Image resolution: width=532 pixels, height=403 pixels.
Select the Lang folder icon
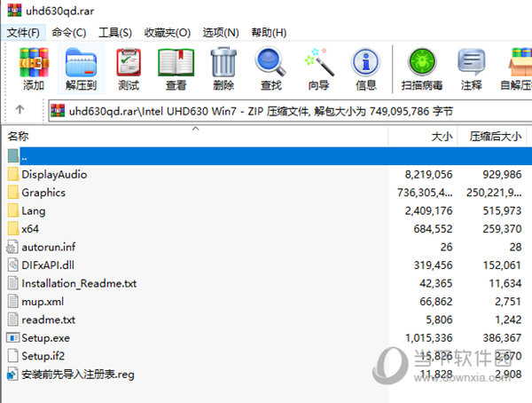point(13,210)
